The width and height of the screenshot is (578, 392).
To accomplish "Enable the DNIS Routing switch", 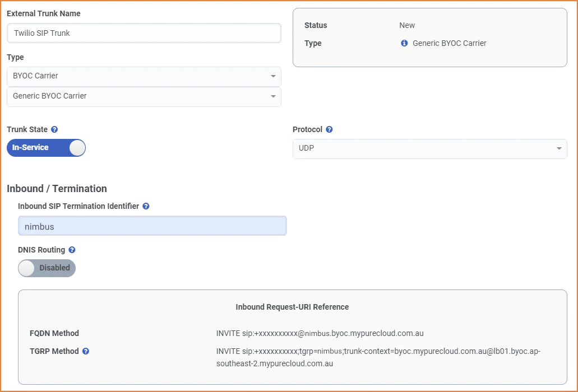I will coord(47,268).
